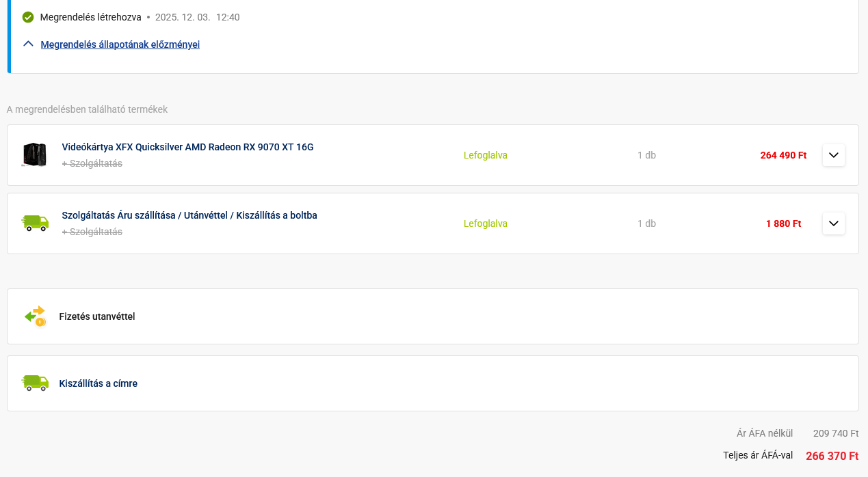
Task: Click the Fizetés utanvéttel payment arrows icon
Action: pyautogui.click(x=35, y=316)
